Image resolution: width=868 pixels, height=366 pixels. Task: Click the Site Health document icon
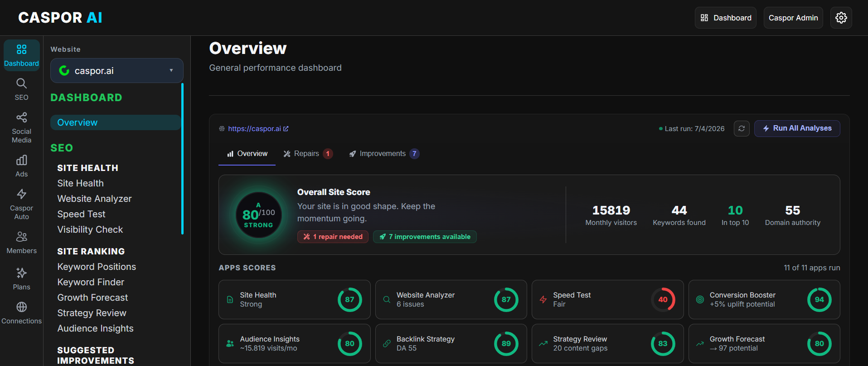(230, 299)
